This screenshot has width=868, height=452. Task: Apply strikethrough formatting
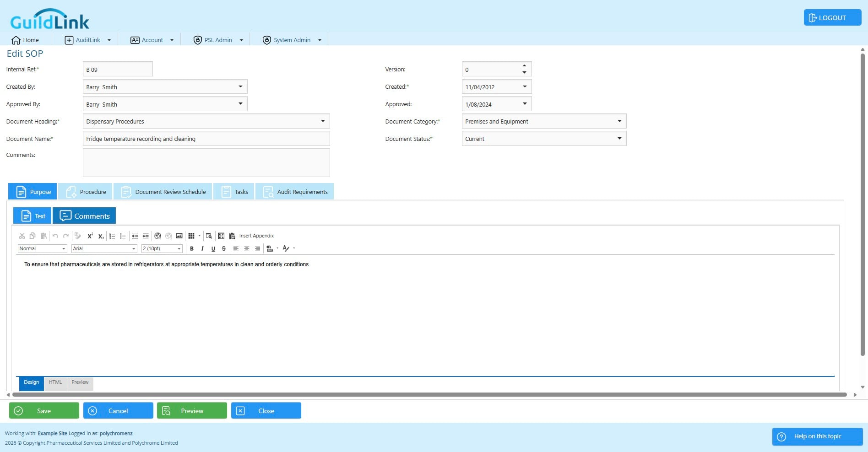tap(224, 248)
